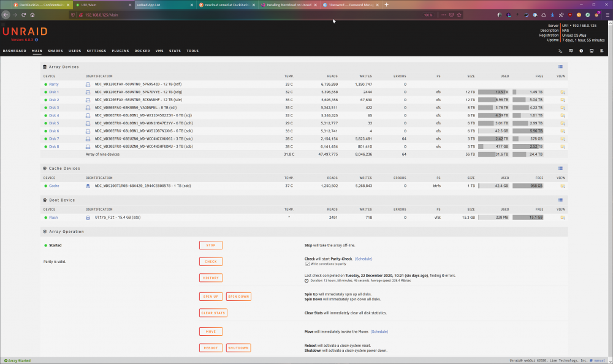Open the Firefox hamburger menu
The image size is (613, 364).
[607, 15]
